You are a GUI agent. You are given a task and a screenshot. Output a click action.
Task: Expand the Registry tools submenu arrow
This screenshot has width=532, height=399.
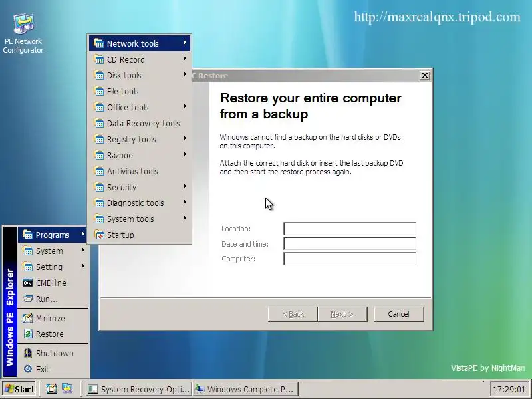tap(185, 138)
